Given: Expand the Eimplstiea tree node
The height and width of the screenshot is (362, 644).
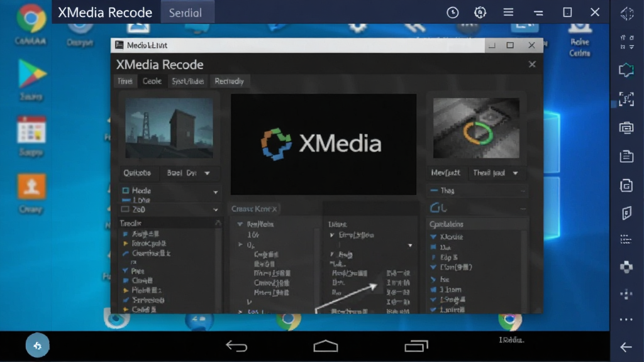Looking at the screenshot, I should pos(332,235).
